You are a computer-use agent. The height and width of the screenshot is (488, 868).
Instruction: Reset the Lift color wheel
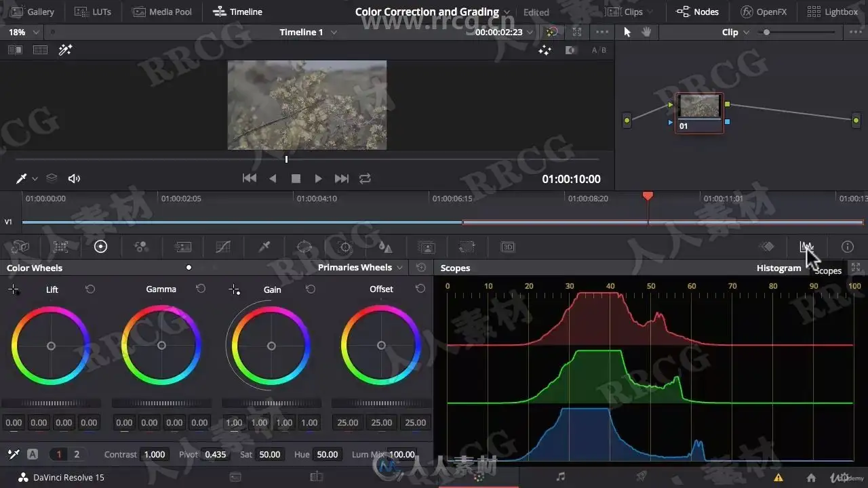(90, 289)
